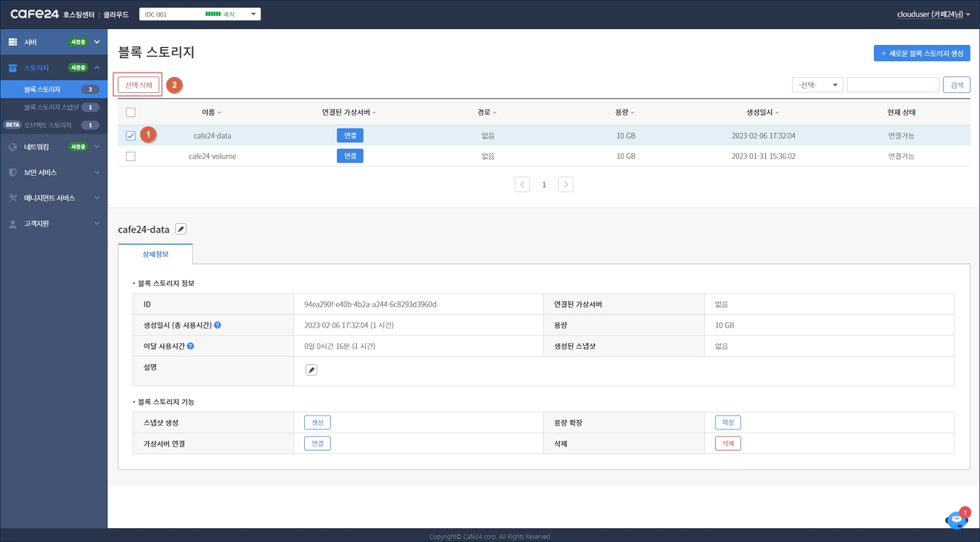Go to next page arrow in pagination
The image size is (980, 542).
565,185
